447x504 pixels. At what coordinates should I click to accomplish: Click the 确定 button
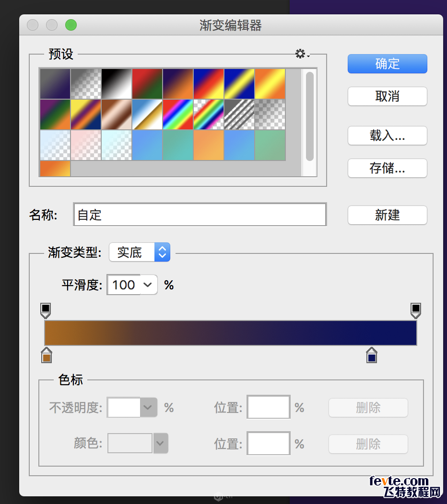(x=387, y=64)
